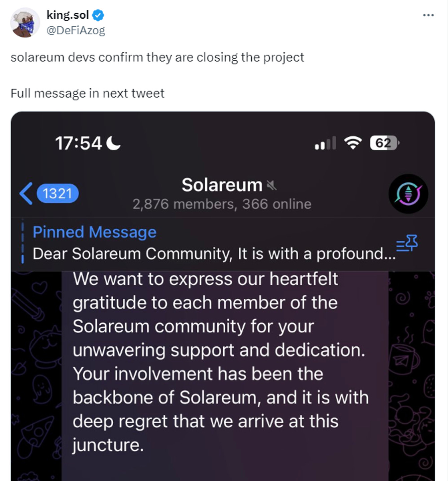Click the 1321 unread count badge
The image size is (448, 481).
58,193
